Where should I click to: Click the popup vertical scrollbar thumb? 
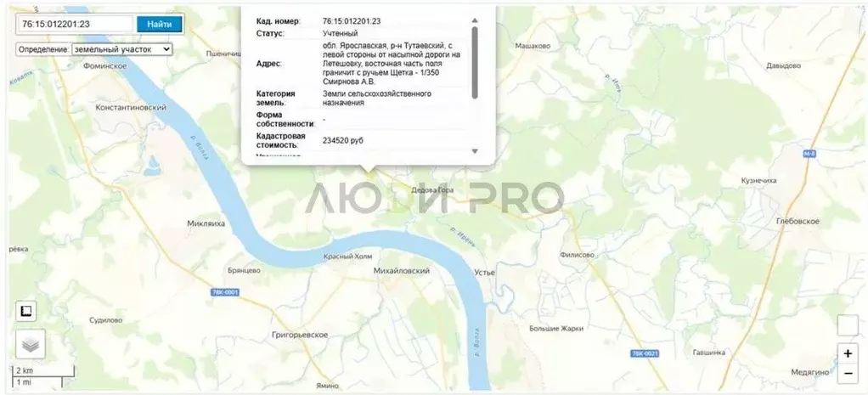tap(475, 63)
